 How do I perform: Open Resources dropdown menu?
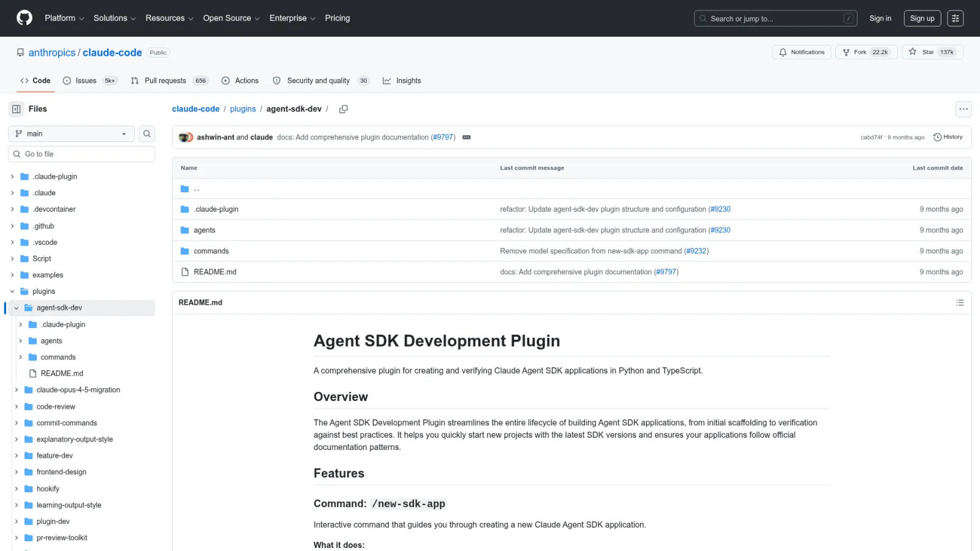pyautogui.click(x=170, y=18)
